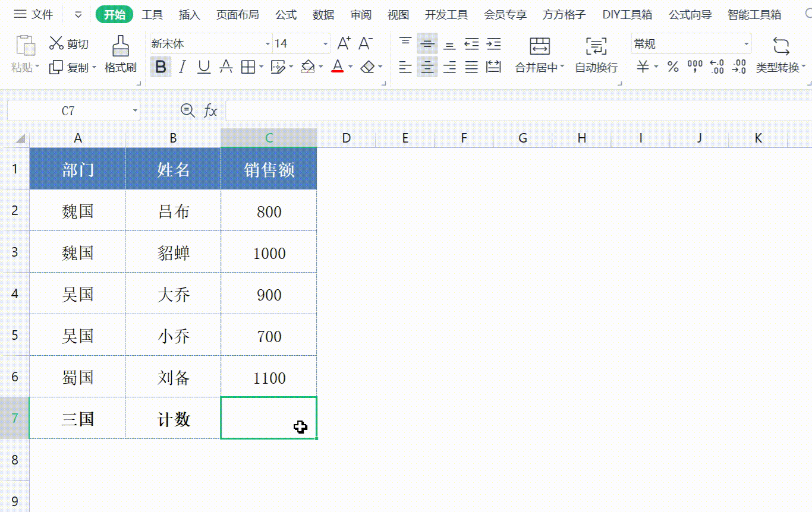This screenshot has width=812, height=512.
Task: Open the quick access toolbar dropdown arrow
Action: (78, 15)
